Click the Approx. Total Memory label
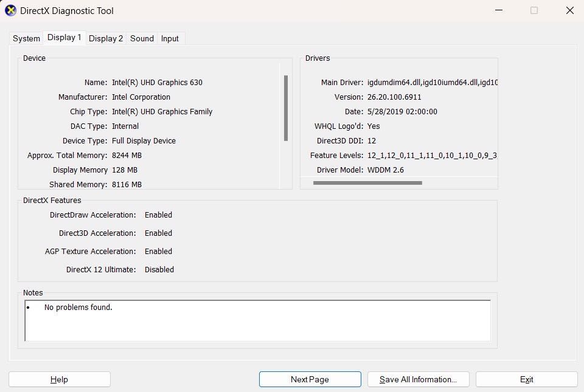 67,156
